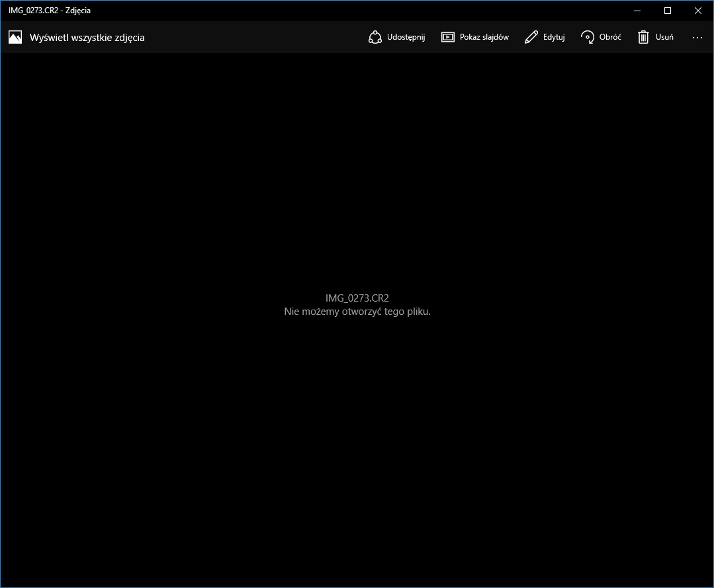The image size is (714, 588).
Task: Minimize the Zdjęcia window
Action: pos(637,11)
